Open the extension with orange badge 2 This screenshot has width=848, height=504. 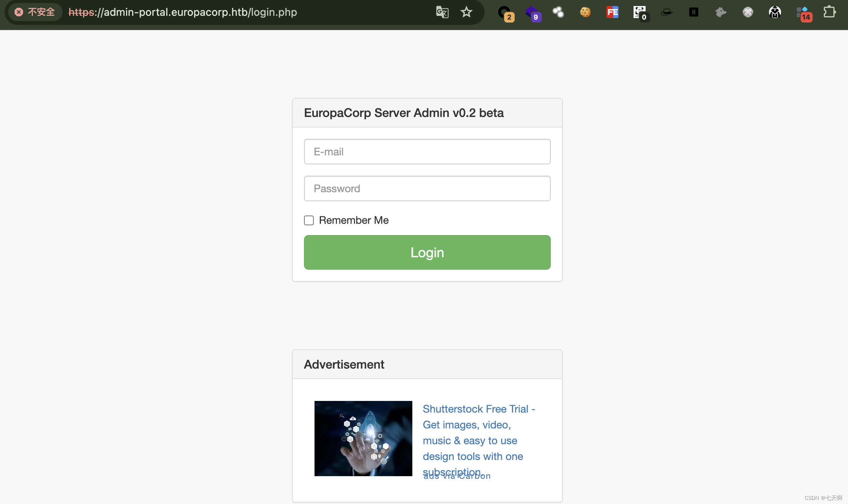(x=505, y=13)
